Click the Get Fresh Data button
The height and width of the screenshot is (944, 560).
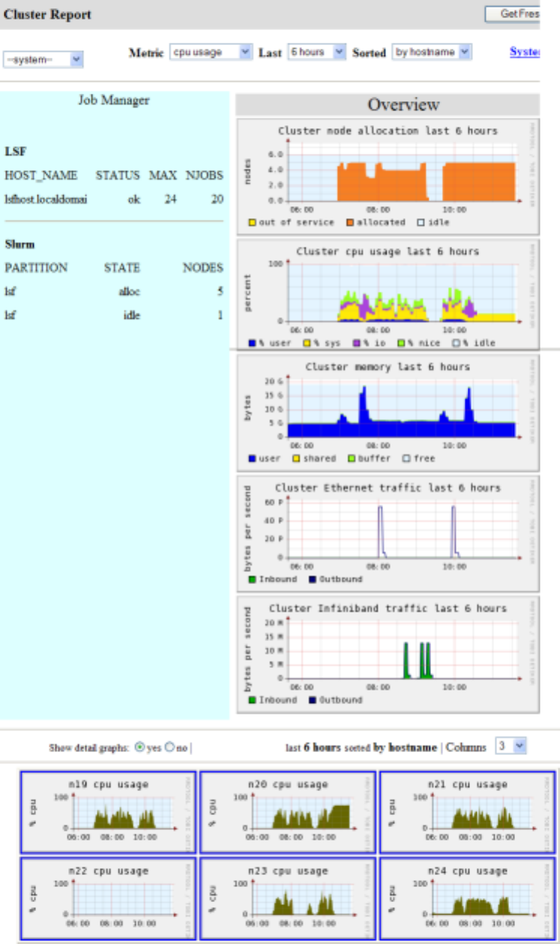(x=513, y=13)
